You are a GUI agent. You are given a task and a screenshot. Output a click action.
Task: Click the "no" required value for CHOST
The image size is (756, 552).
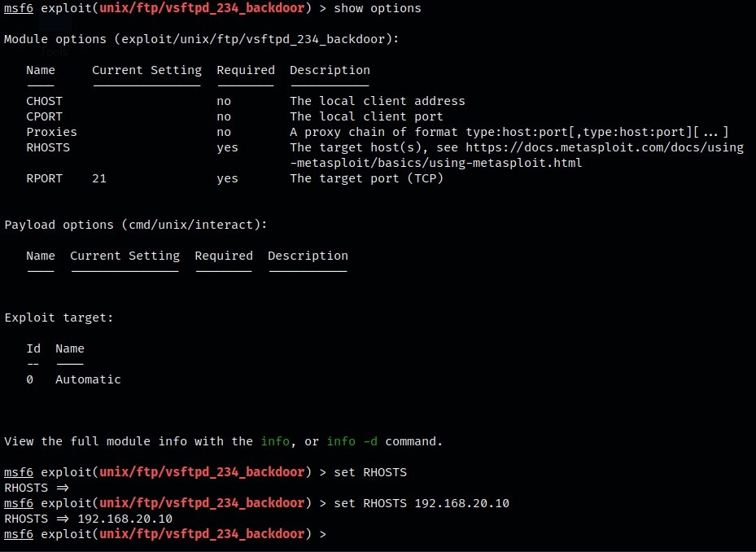pyautogui.click(x=224, y=101)
